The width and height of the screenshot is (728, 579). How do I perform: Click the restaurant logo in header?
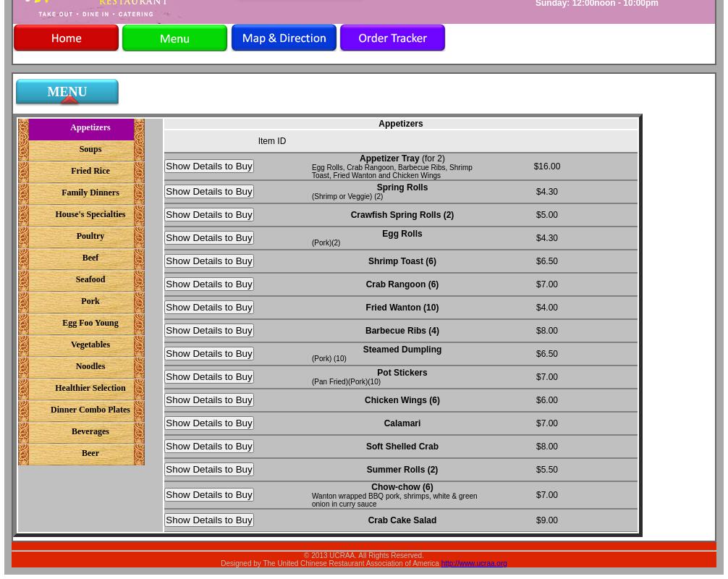tap(101, 9)
